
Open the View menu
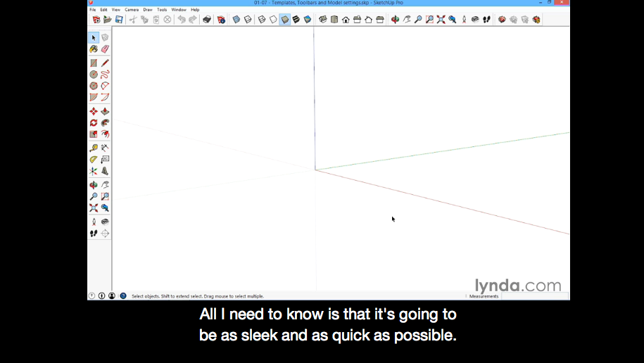(116, 9)
